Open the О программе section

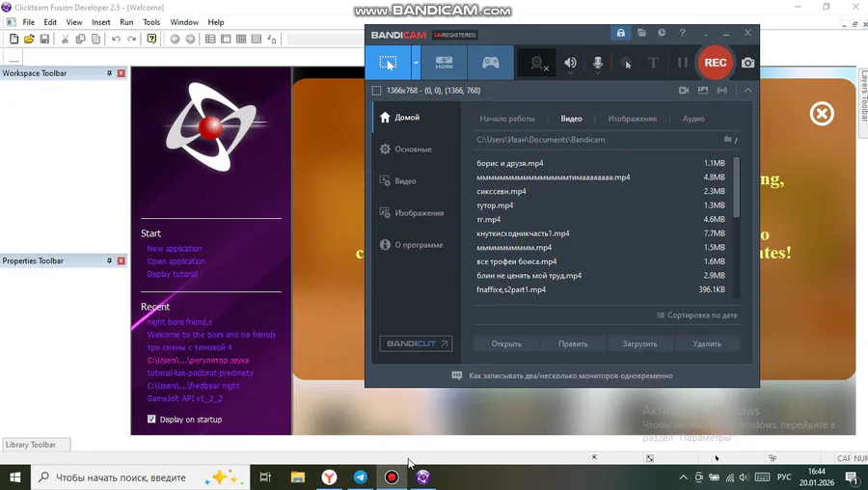pos(417,245)
